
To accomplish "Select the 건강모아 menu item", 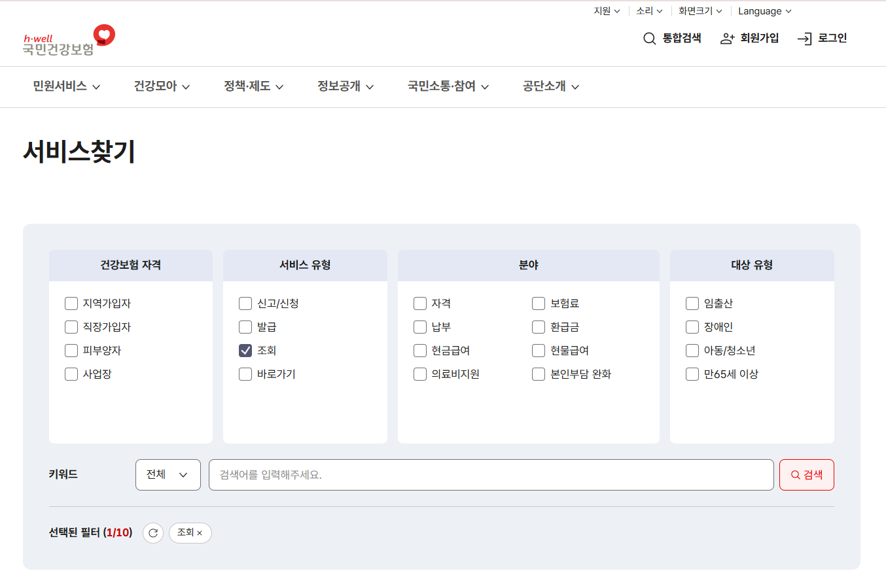I will [156, 87].
